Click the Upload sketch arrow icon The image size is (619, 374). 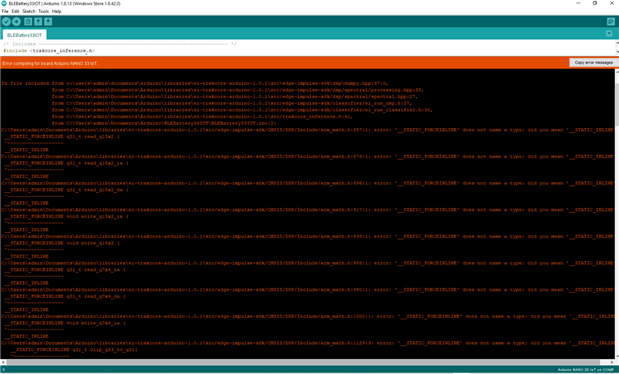click(x=17, y=22)
